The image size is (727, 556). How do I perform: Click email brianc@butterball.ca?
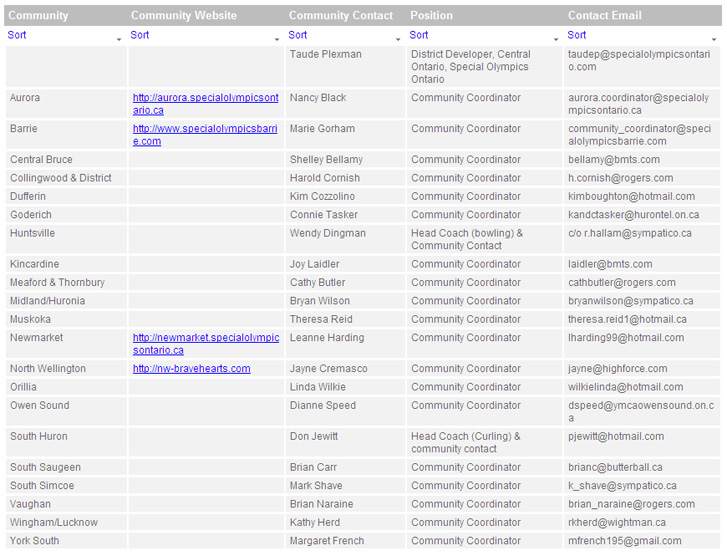[x=615, y=467]
